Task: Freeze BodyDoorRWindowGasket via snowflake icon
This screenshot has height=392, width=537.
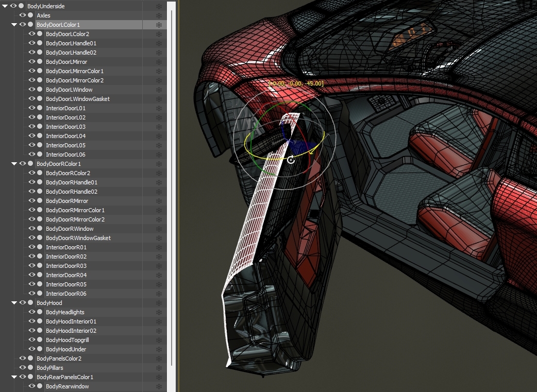Action: tap(159, 238)
